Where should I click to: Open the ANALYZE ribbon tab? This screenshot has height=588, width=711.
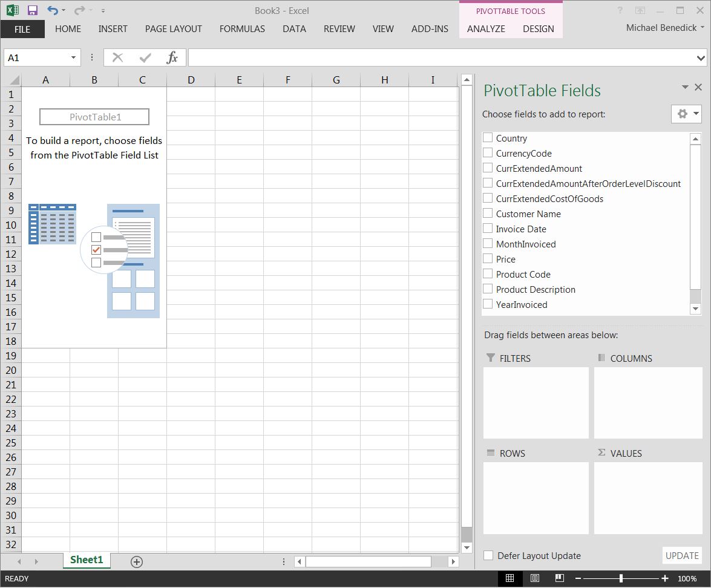486,28
